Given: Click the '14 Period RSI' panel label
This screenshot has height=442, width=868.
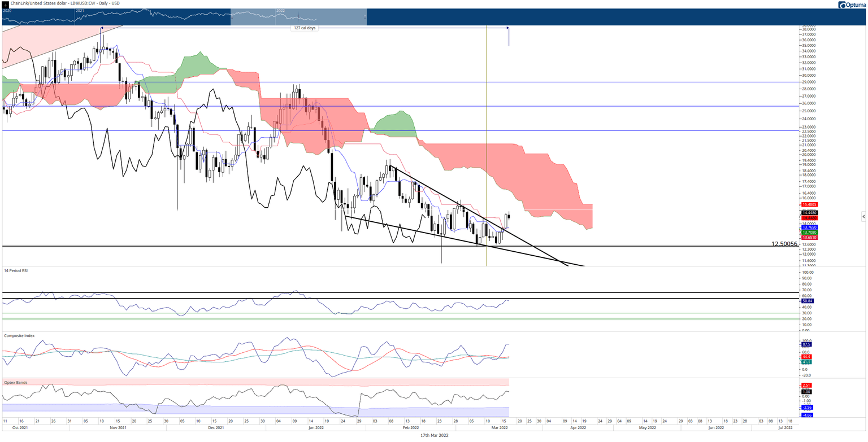Looking at the screenshot, I should (x=16, y=271).
